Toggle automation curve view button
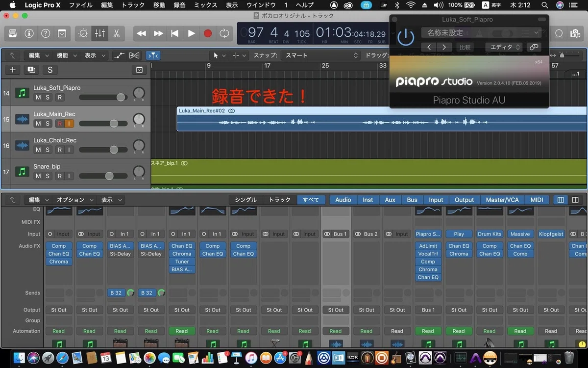The height and width of the screenshot is (368, 588). 119,55
